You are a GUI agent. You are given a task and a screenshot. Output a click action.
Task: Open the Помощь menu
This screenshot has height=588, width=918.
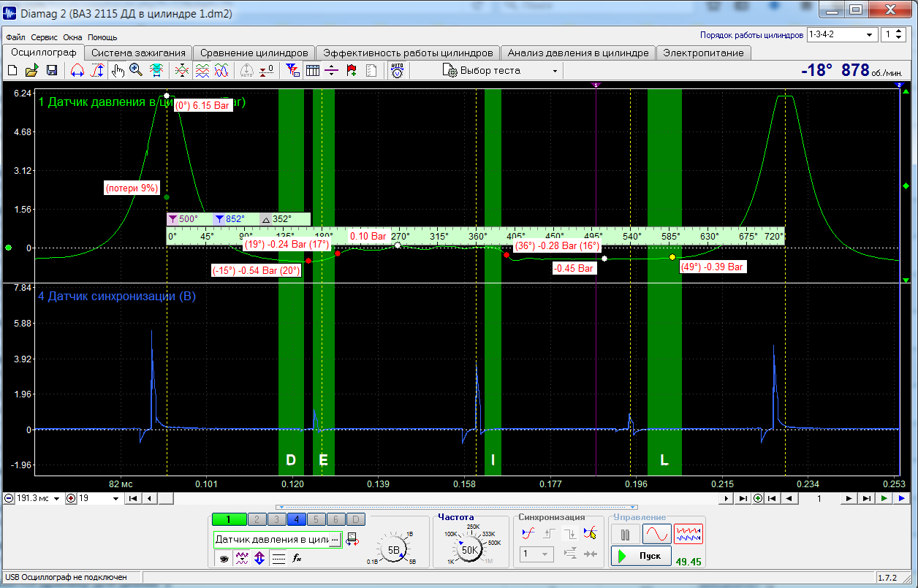click(102, 37)
